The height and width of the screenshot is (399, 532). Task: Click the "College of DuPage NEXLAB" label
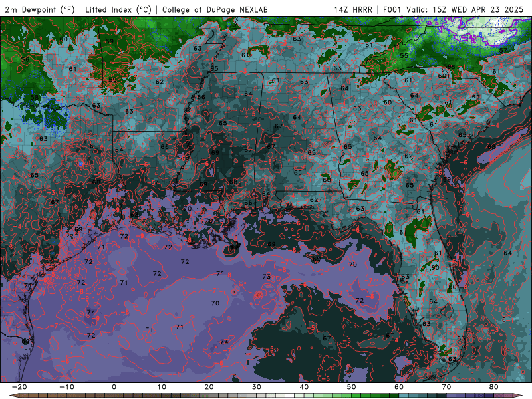point(215,9)
